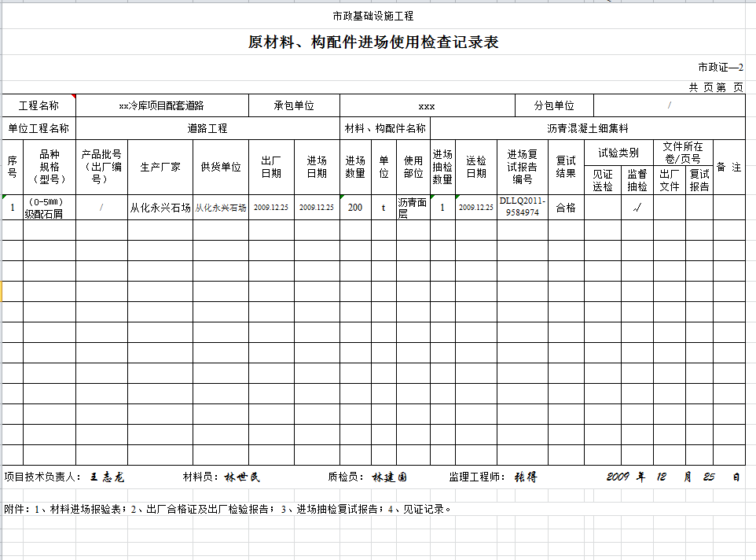The height and width of the screenshot is (560, 756).
Task: Select the 进场复试报告编号 column header
Action: (x=523, y=167)
